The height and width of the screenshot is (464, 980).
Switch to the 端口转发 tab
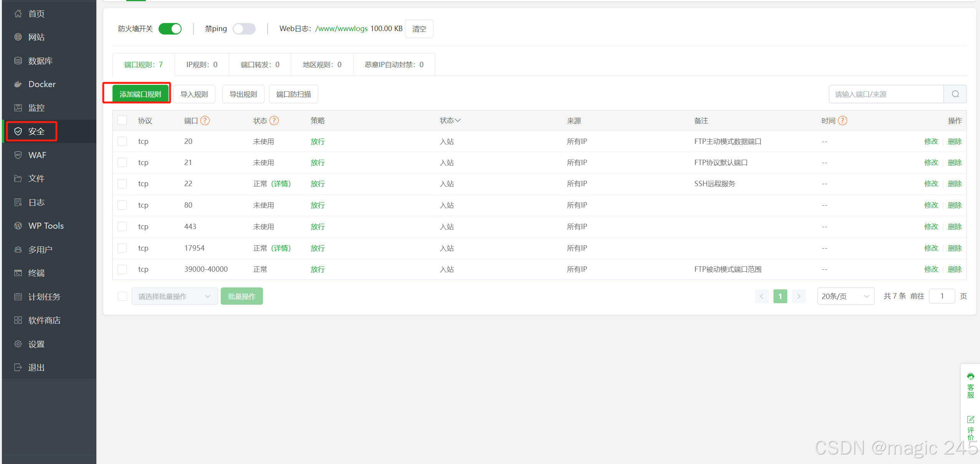point(260,64)
